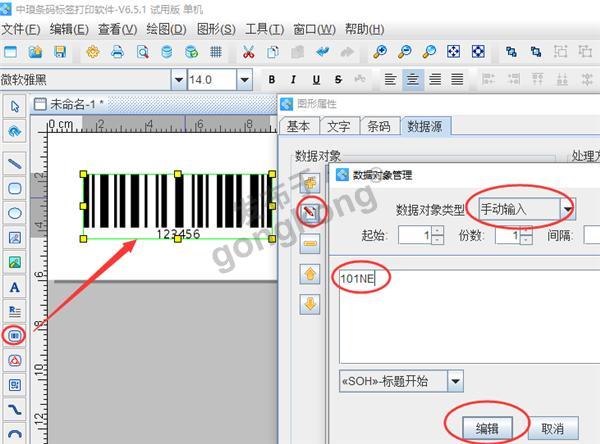Expand the font name dropdown
The height and width of the screenshot is (444, 600).
[178, 80]
